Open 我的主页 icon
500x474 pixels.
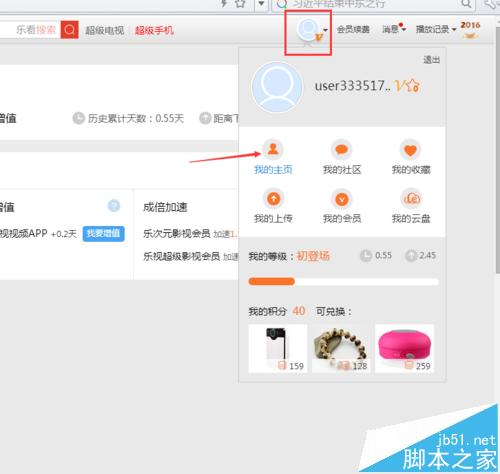(273, 149)
